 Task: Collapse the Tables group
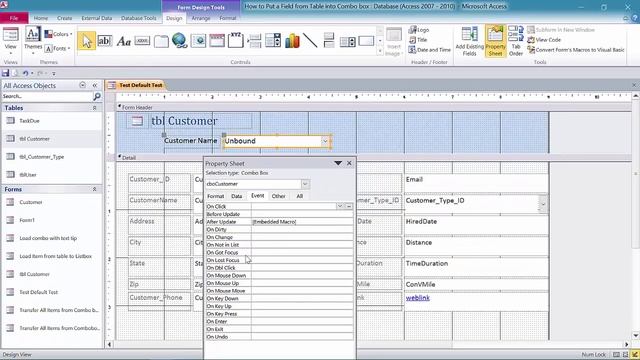click(x=94, y=108)
